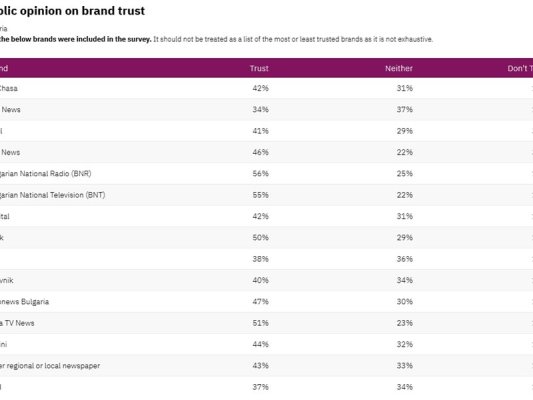Select the Bulgarian National Radio (BNR) row
This screenshot has height=400, width=533.
pos(266,174)
